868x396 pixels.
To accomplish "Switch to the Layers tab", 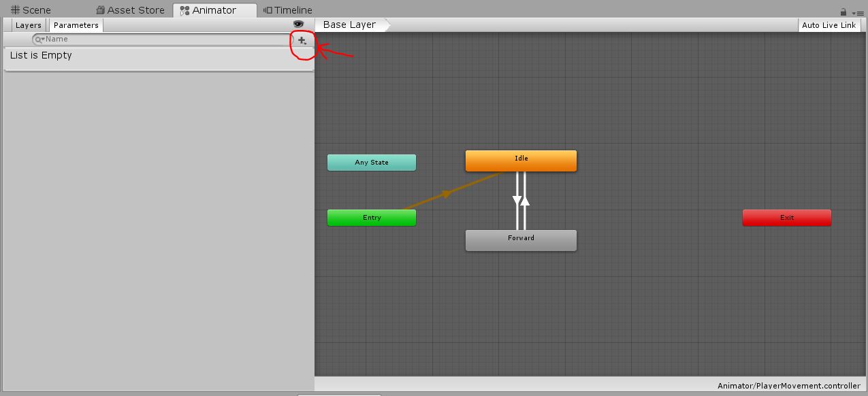I will point(28,24).
